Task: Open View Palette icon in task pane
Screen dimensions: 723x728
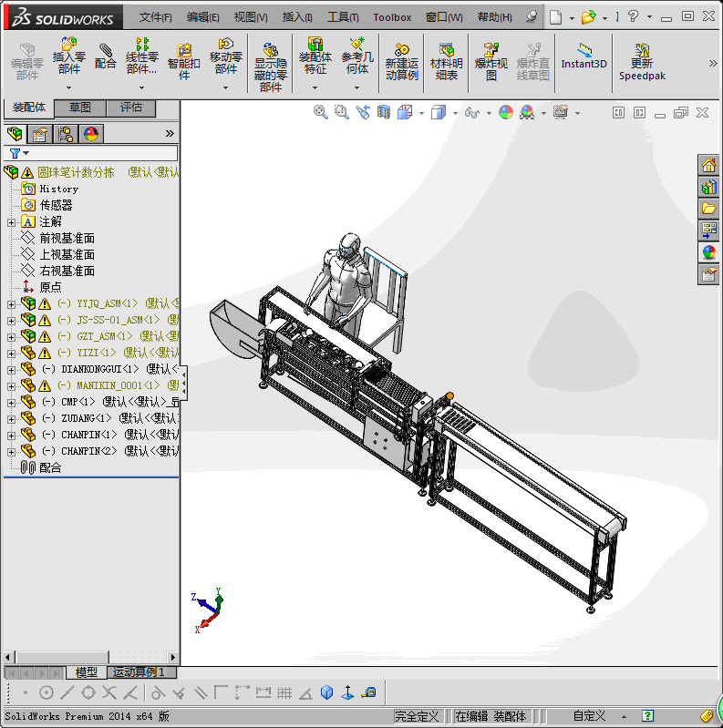Action: (708, 231)
